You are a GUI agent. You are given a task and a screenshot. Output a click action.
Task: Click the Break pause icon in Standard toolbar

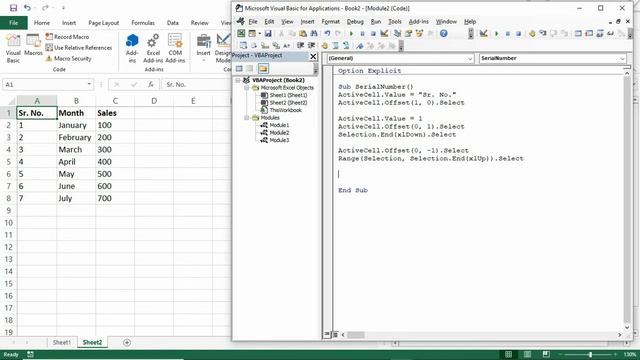(362, 33)
